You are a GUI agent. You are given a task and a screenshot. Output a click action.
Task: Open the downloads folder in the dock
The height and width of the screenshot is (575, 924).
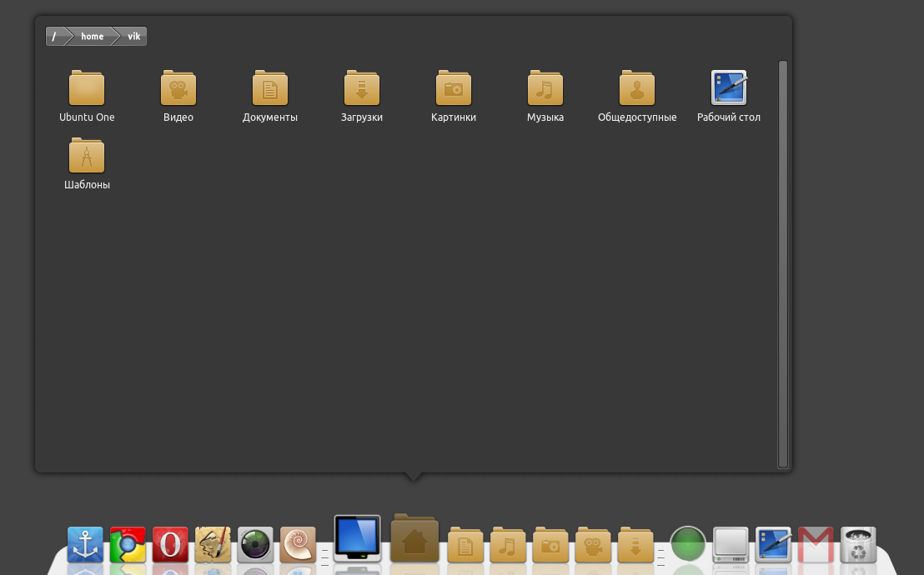tap(635, 544)
